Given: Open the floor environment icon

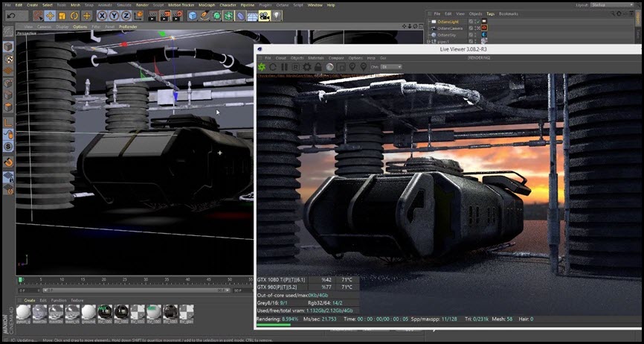Looking at the screenshot, I should [252, 16].
